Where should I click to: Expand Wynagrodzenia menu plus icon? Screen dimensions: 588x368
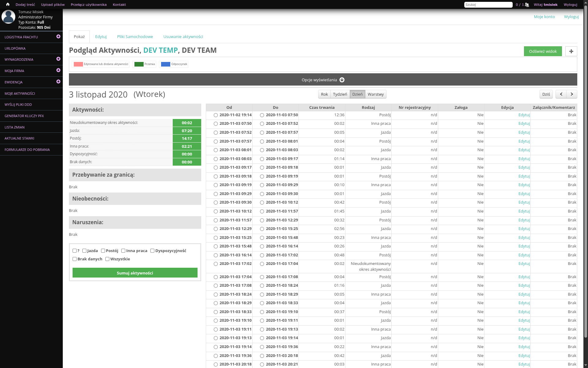click(58, 59)
